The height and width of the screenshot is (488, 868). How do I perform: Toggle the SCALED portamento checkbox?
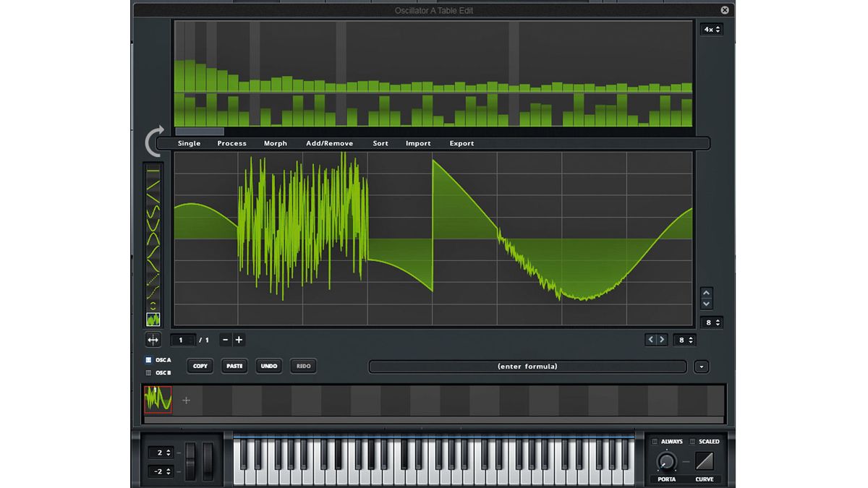pyautogui.click(x=692, y=442)
